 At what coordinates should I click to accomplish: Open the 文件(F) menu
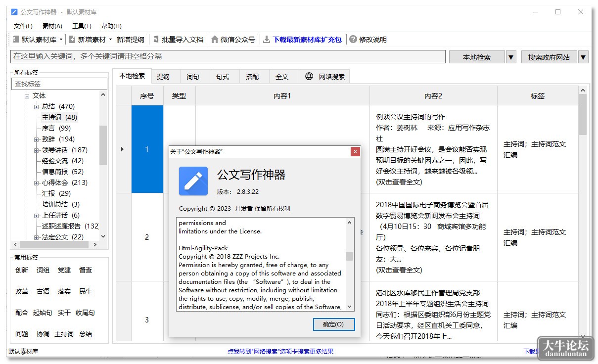click(x=23, y=26)
